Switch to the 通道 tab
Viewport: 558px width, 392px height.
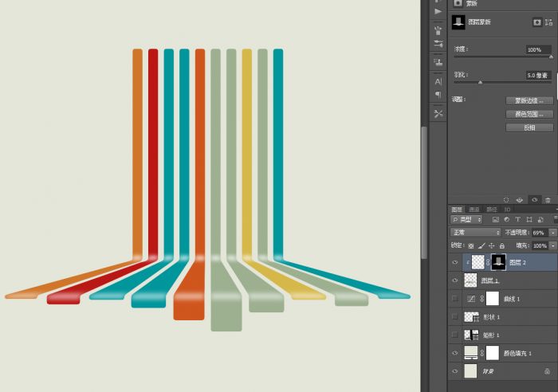point(474,210)
